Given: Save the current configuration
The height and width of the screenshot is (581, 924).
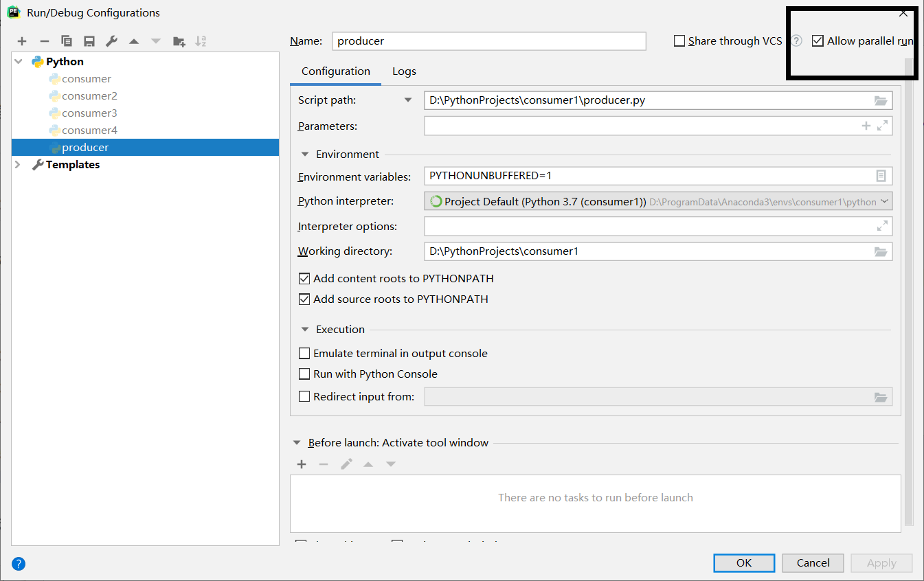Looking at the screenshot, I should coord(89,41).
